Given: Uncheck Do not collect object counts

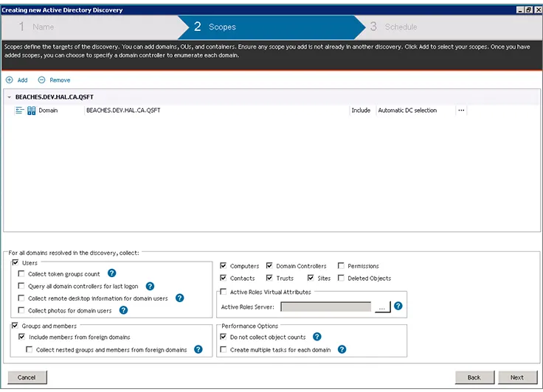Looking at the screenshot, I should tap(224, 337).
